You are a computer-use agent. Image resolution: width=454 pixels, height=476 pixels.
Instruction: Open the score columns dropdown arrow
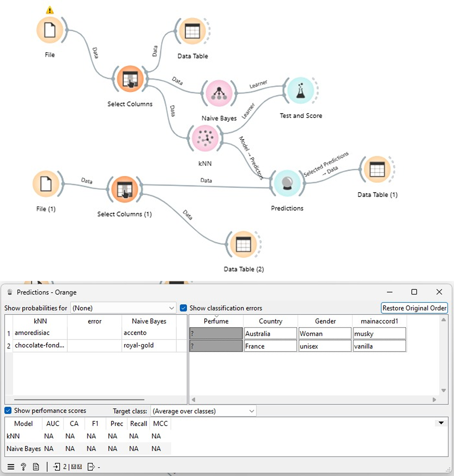click(x=441, y=423)
